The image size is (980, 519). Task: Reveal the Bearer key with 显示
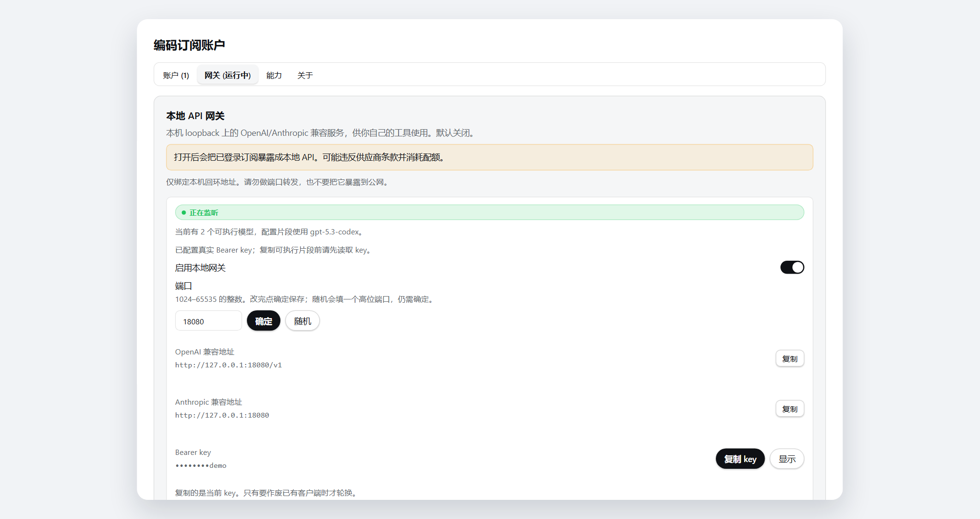(x=787, y=459)
